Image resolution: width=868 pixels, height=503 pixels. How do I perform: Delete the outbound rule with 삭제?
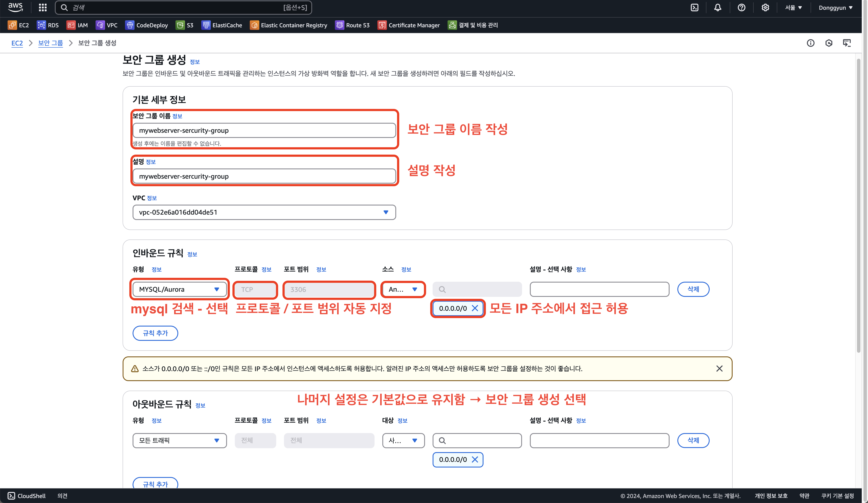point(693,440)
